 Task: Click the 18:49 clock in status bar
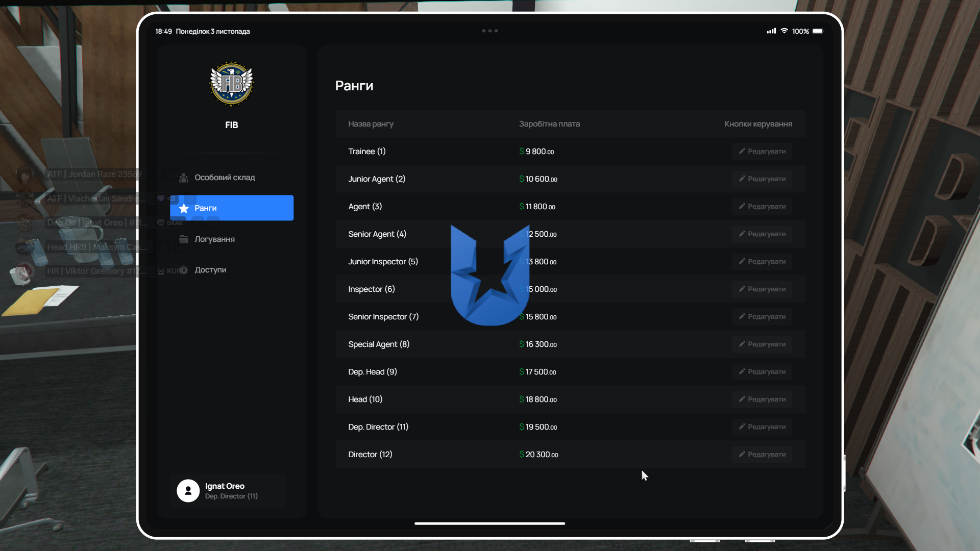pos(164,31)
